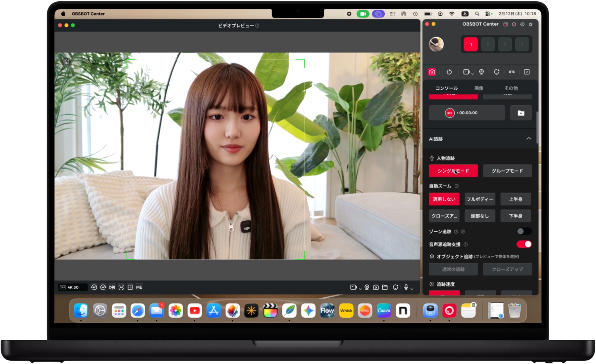Open OBSBOT Center settings hexagon icon
Image resolution: width=596 pixels, height=364 pixels.
click(522, 24)
